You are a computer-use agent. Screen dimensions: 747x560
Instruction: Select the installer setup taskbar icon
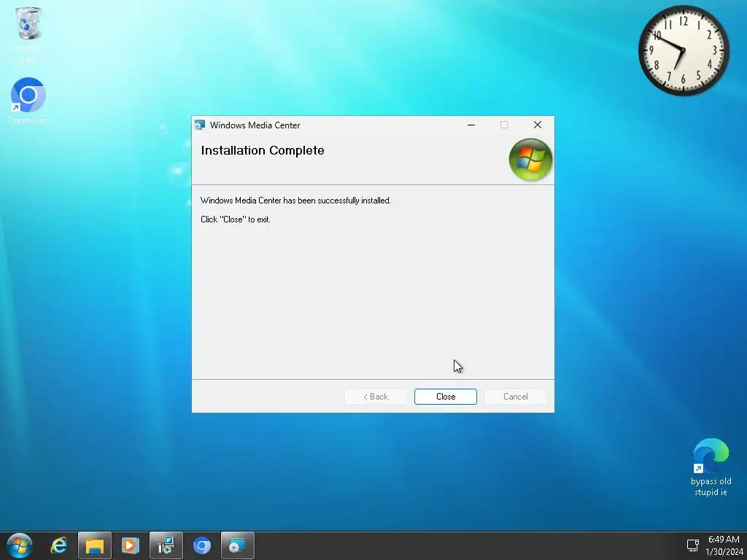166,545
